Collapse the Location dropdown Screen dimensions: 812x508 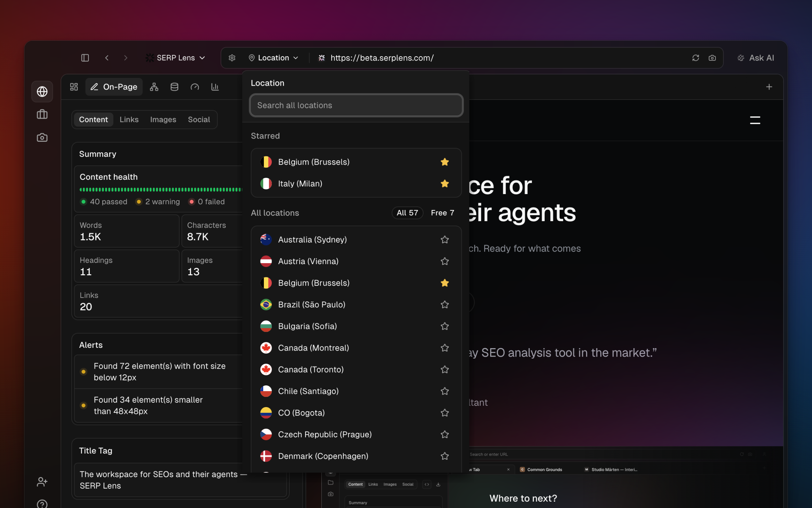pos(273,58)
